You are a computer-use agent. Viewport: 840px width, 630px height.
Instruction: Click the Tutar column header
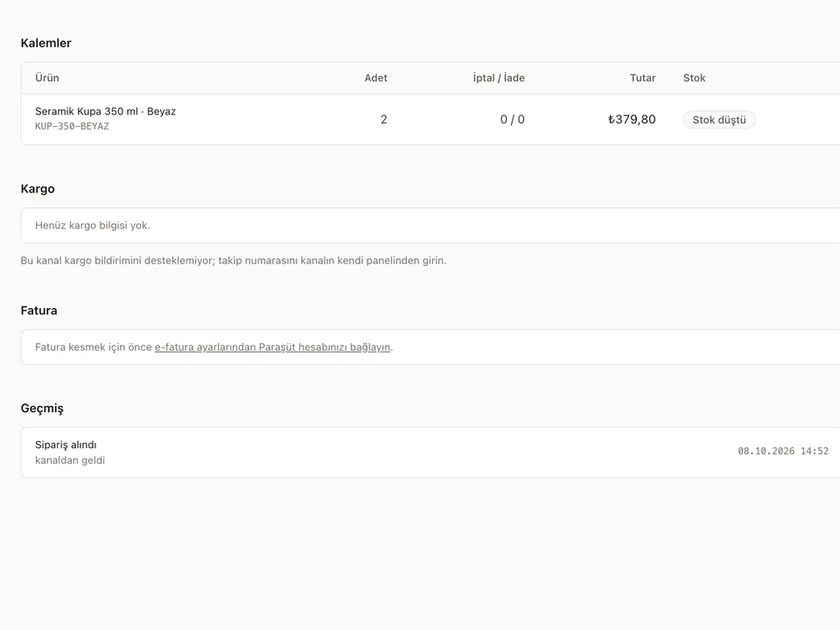point(642,78)
